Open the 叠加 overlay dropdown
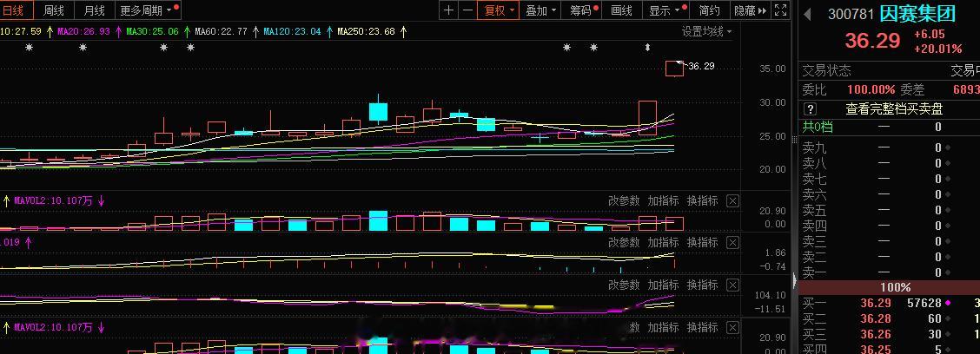The width and height of the screenshot is (980, 354). click(540, 10)
